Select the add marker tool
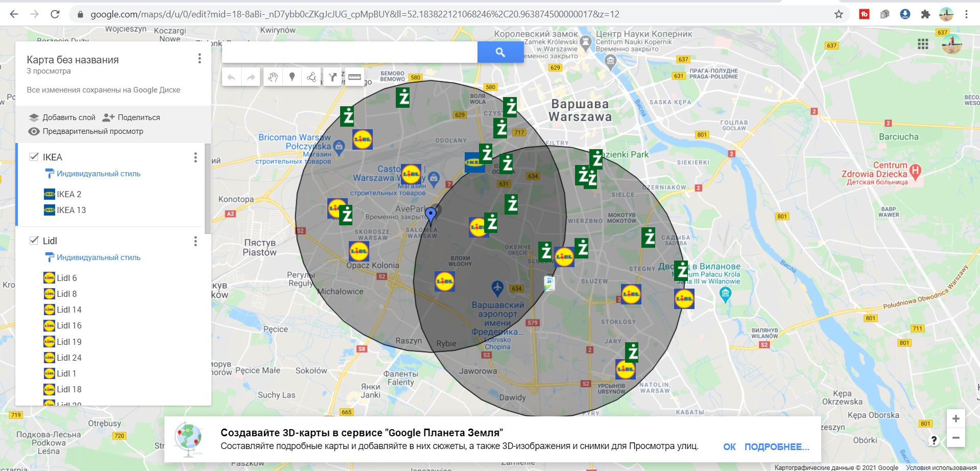This screenshot has height=471, width=980. 292,77
